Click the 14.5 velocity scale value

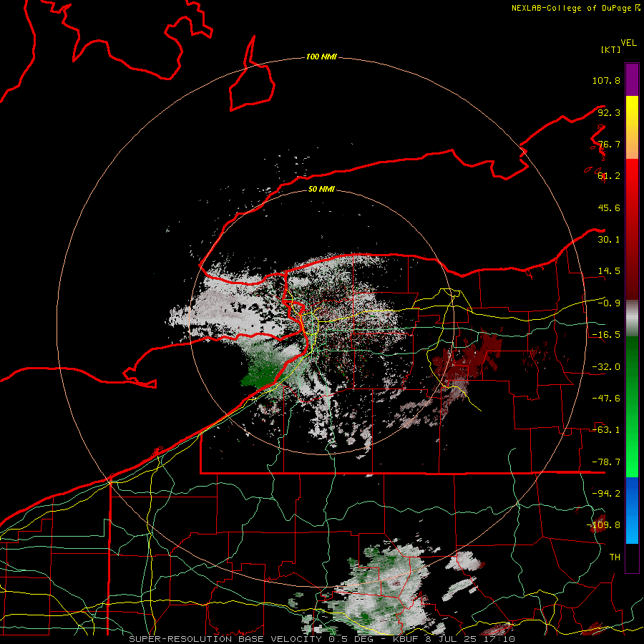[609, 271]
